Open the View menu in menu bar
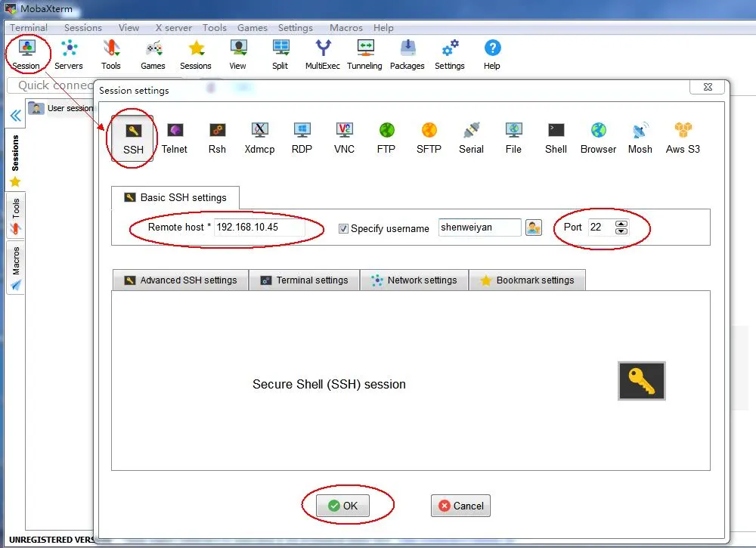This screenshot has height=548, width=756. 129,28
